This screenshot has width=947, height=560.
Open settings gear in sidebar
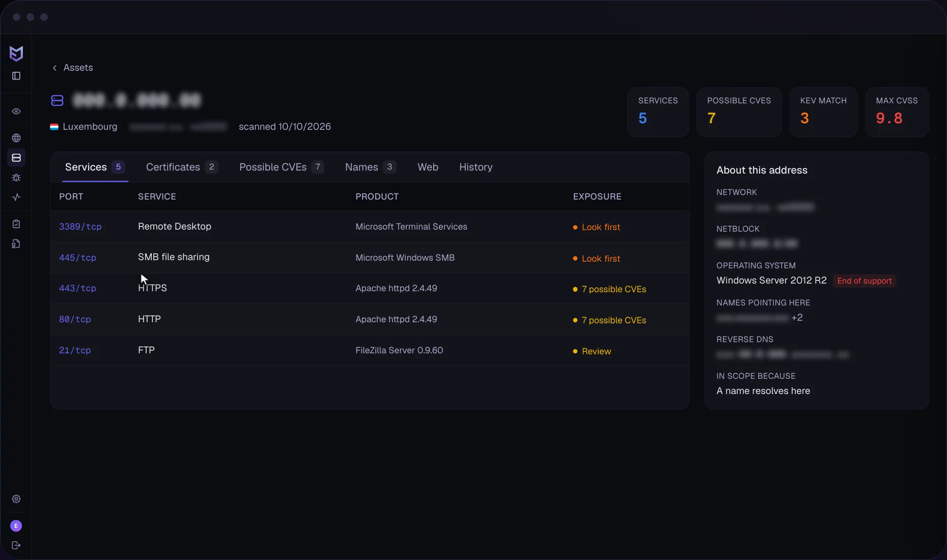pos(16,499)
